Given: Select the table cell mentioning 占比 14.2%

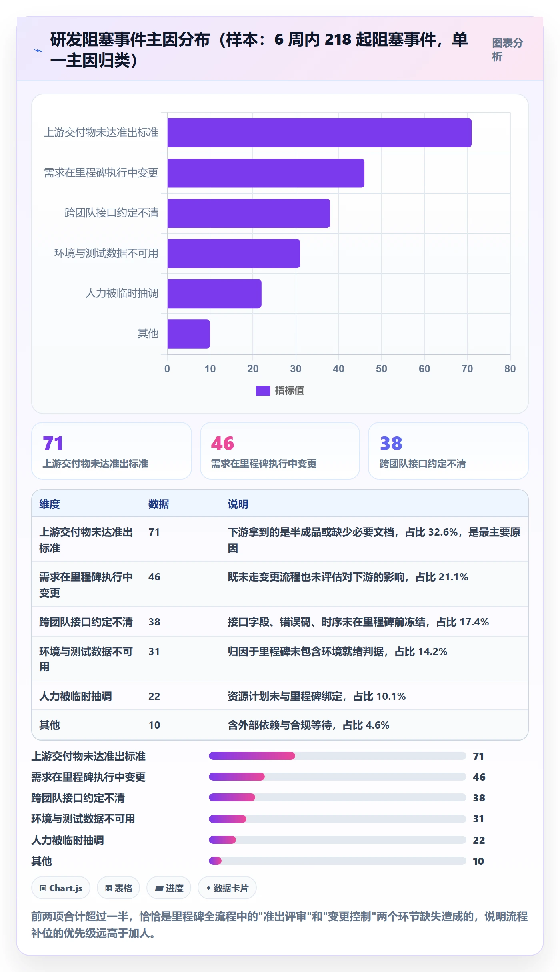Looking at the screenshot, I should (374, 659).
